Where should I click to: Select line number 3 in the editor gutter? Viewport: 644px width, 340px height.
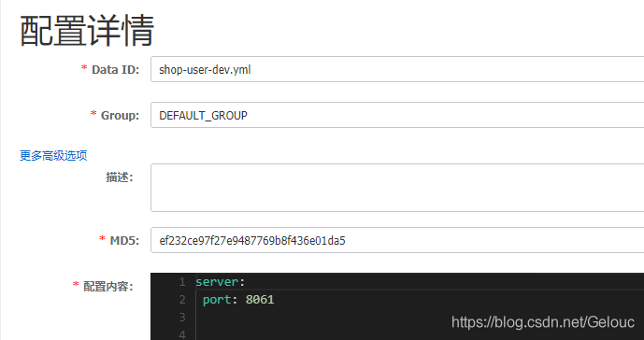pyautogui.click(x=182, y=317)
